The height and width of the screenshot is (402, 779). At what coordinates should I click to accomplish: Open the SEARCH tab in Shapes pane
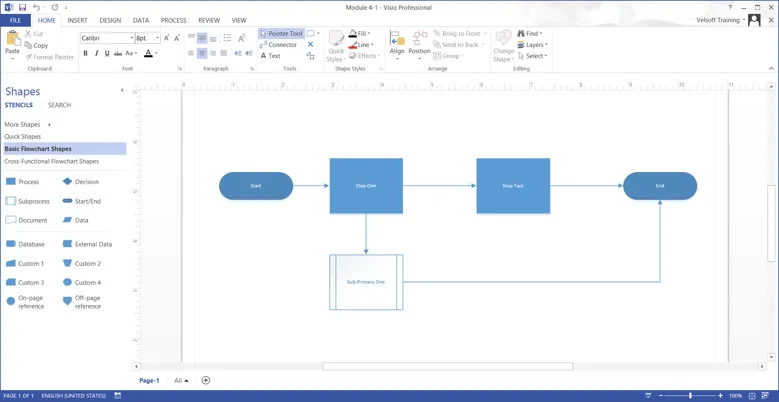[x=60, y=105]
